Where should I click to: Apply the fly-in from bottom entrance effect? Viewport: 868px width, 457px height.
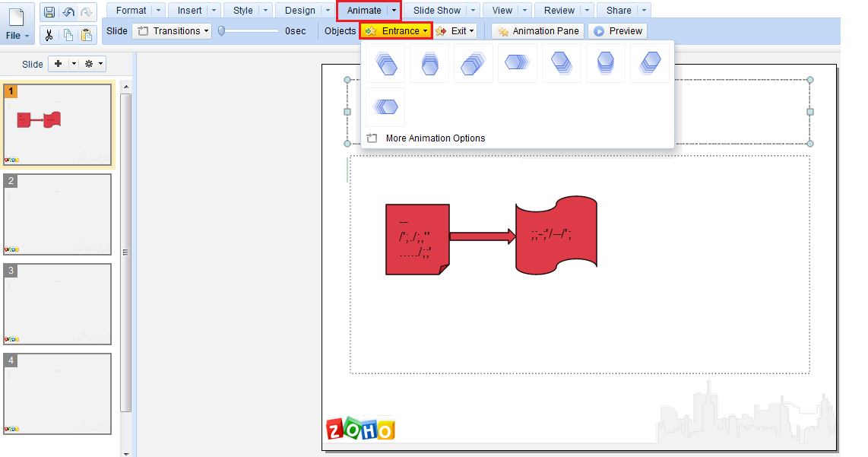point(606,63)
